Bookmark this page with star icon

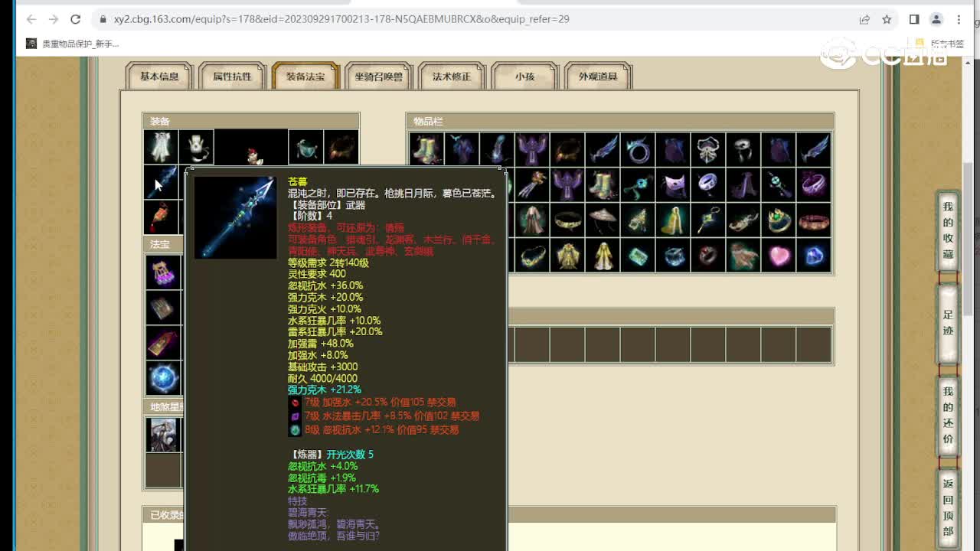(887, 19)
